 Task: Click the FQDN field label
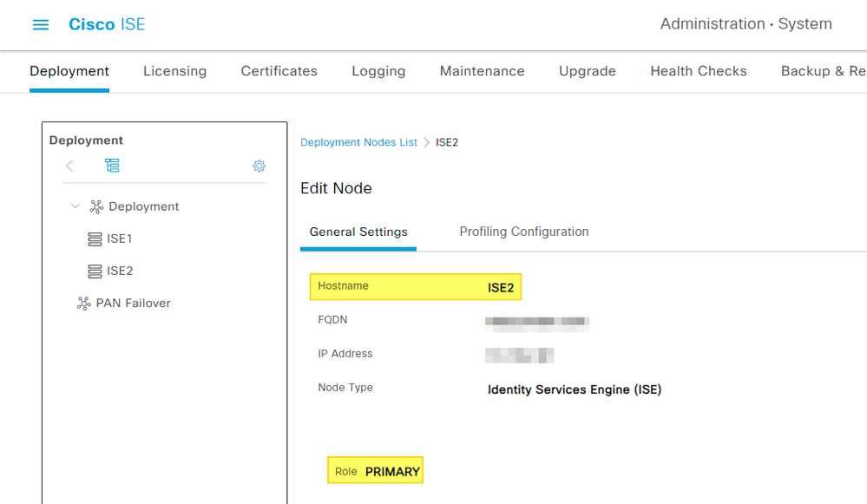[x=333, y=320]
